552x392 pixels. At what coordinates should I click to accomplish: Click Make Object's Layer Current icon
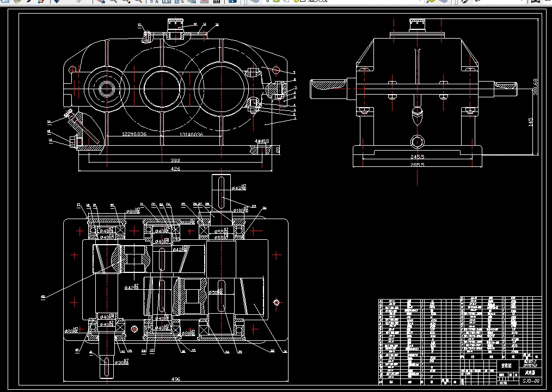click(x=431, y=2)
